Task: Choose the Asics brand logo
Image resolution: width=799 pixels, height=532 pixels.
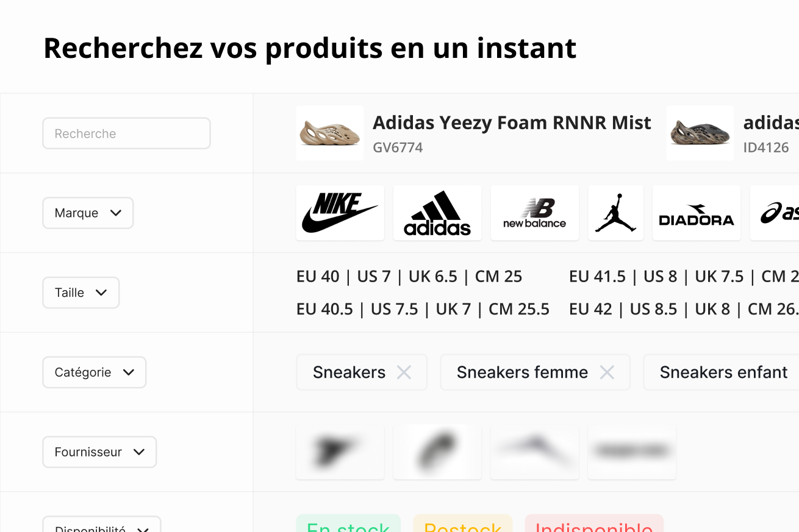Action: (775, 213)
